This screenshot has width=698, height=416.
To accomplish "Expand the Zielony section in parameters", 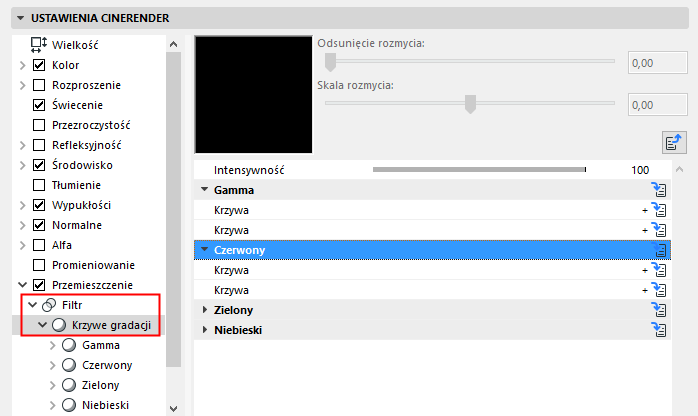I will (205, 310).
